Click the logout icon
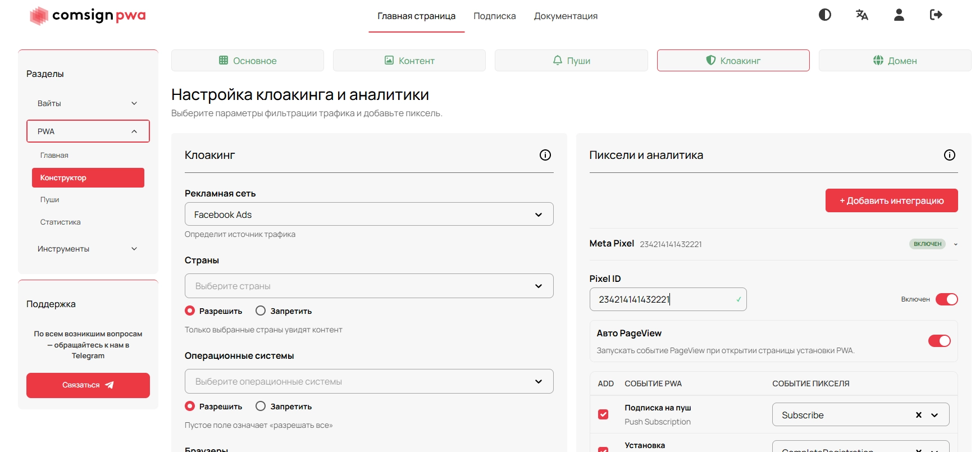 click(x=936, y=15)
